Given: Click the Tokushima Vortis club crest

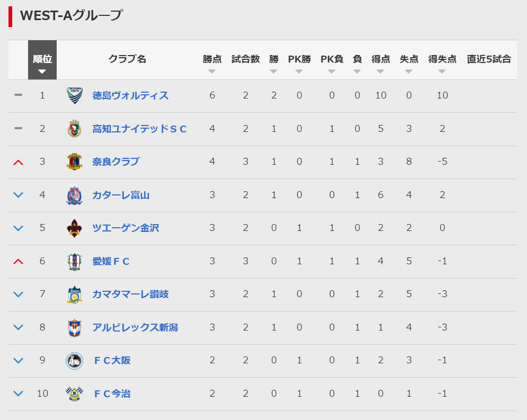Looking at the screenshot, I should pos(75,95).
